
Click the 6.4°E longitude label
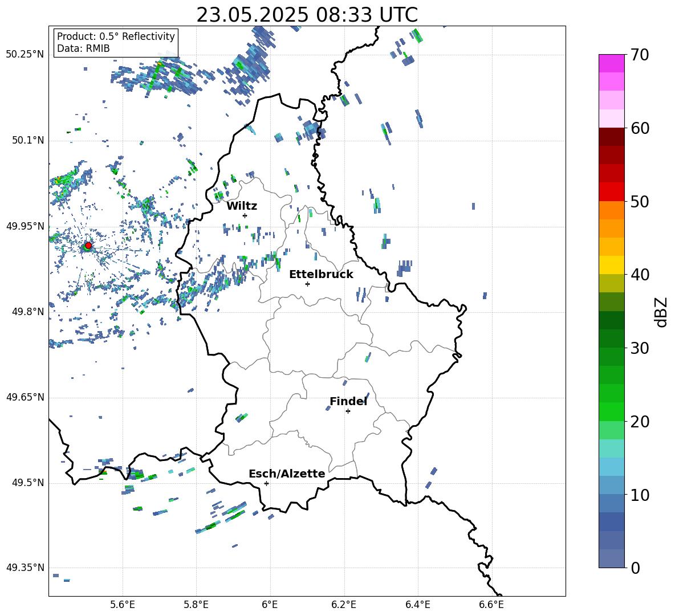point(417,605)
